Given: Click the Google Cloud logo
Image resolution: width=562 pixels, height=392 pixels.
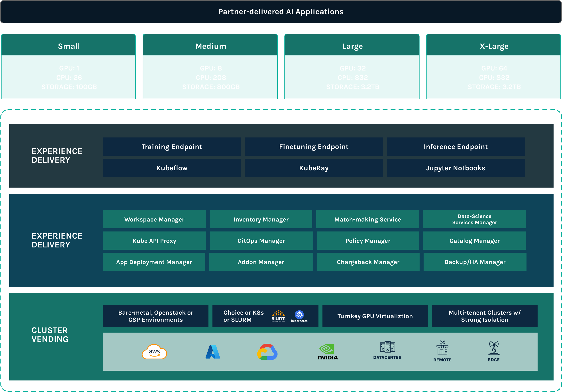Looking at the screenshot, I should tap(267, 352).
